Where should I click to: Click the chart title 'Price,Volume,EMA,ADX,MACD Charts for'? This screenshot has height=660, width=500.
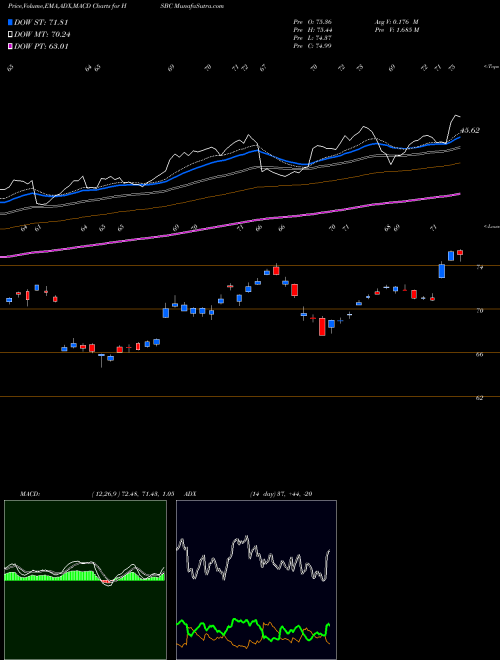click(x=66, y=6)
